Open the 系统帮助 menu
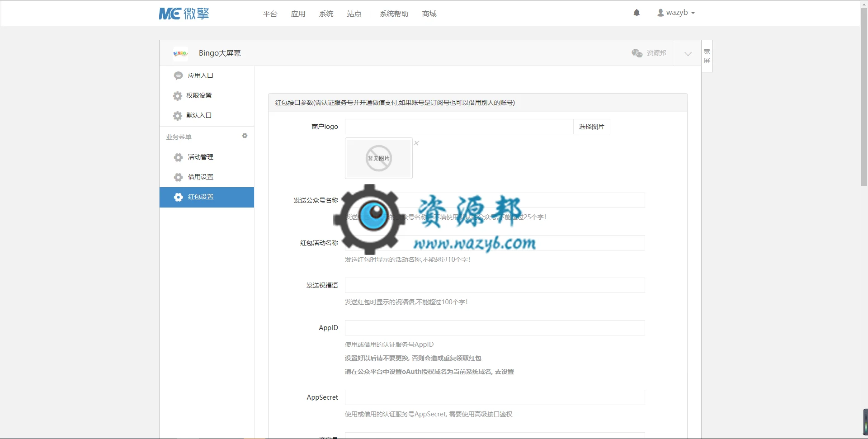Image resolution: width=868 pixels, height=439 pixels. [394, 14]
